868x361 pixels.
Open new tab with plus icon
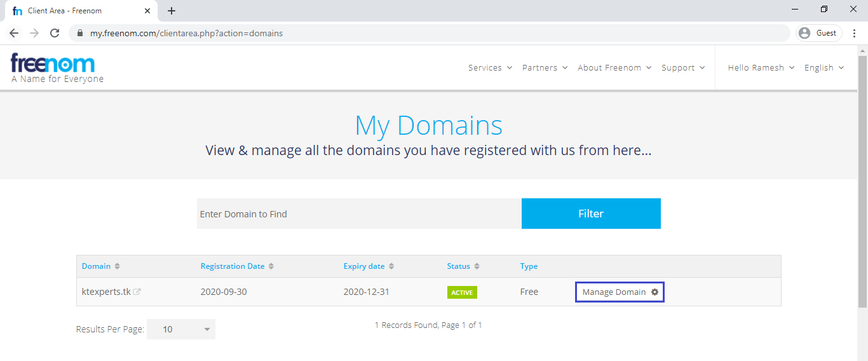tap(172, 11)
